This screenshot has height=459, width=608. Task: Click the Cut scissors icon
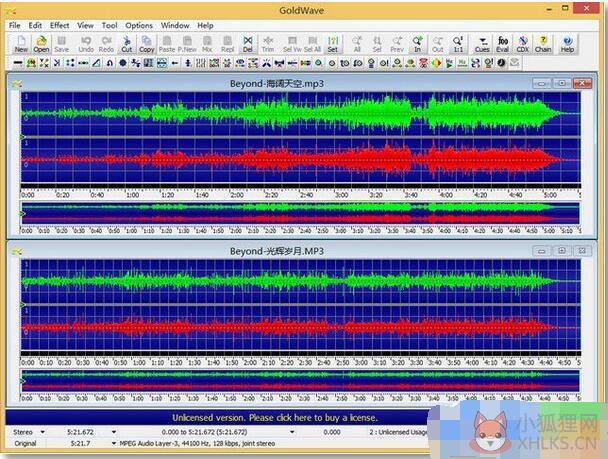pos(126,44)
